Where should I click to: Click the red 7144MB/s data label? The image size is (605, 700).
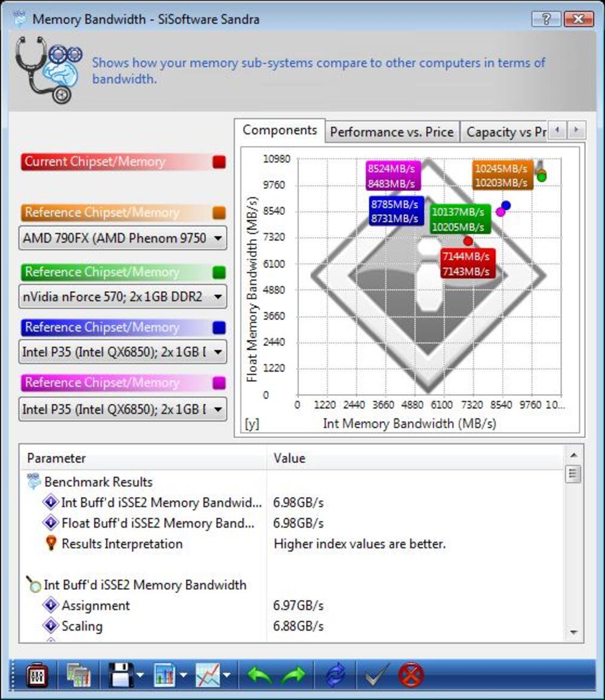pyautogui.click(x=467, y=263)
